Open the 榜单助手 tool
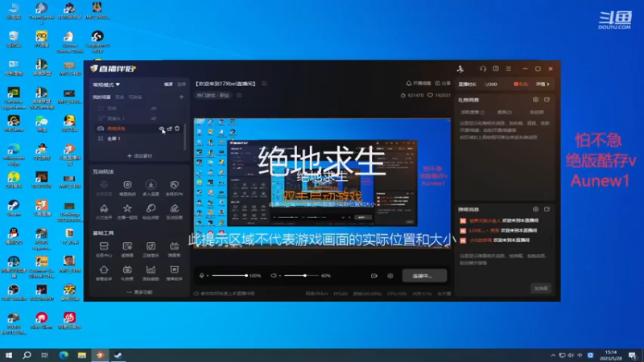644x362 pixels. pyautogui.click(x=174, y=273)
